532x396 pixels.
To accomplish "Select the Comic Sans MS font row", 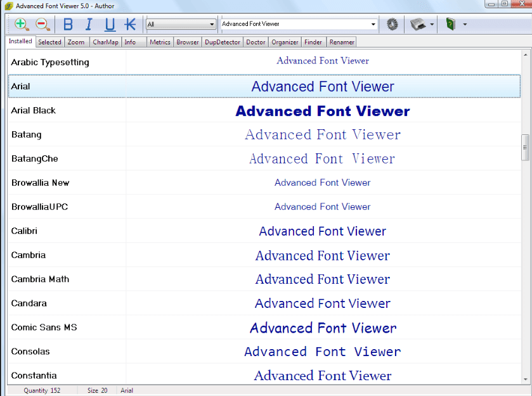I will 264,327.
